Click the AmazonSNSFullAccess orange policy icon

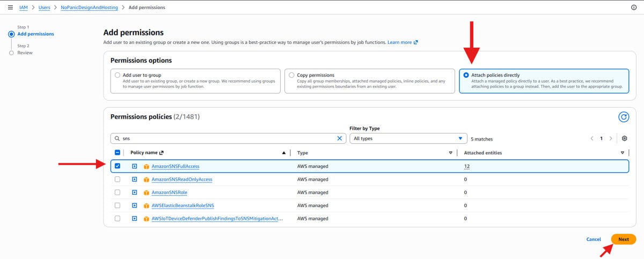146,166
